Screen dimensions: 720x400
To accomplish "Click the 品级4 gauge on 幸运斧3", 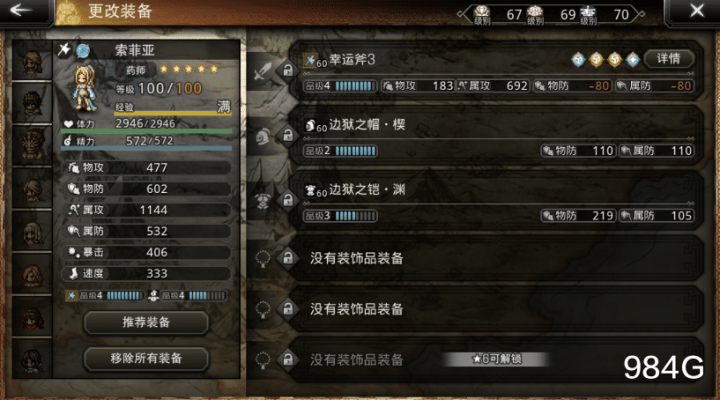I will 340,86.
